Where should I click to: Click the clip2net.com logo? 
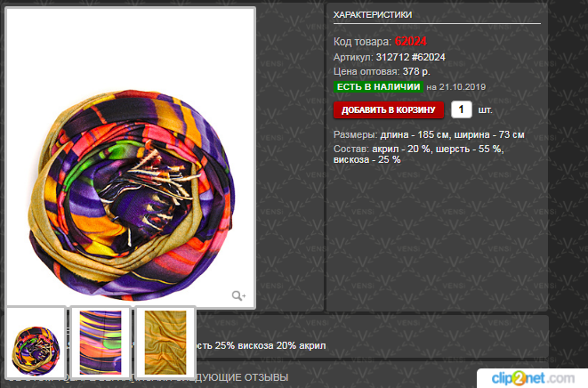click(x=533, y=378)
